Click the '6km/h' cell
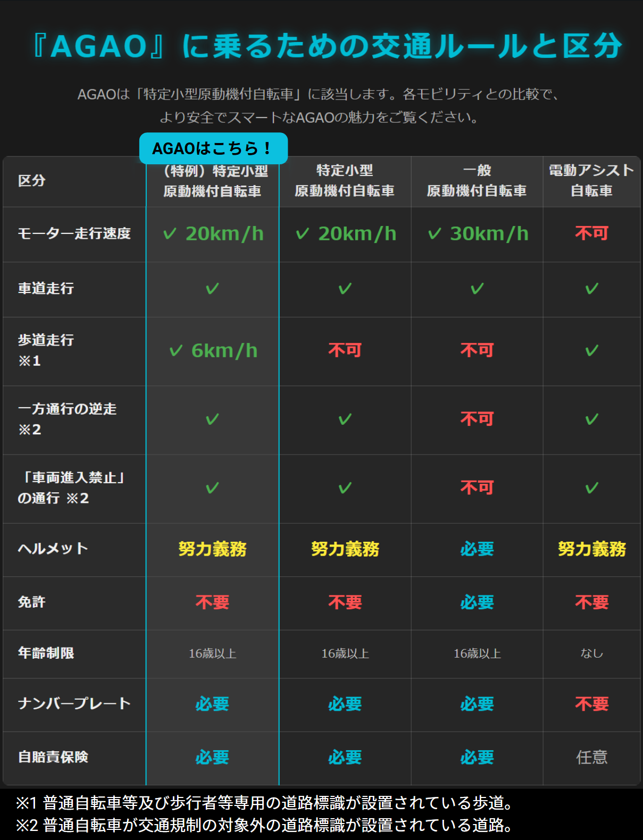This screenshot has width=643, height=840. coord(213,351)
